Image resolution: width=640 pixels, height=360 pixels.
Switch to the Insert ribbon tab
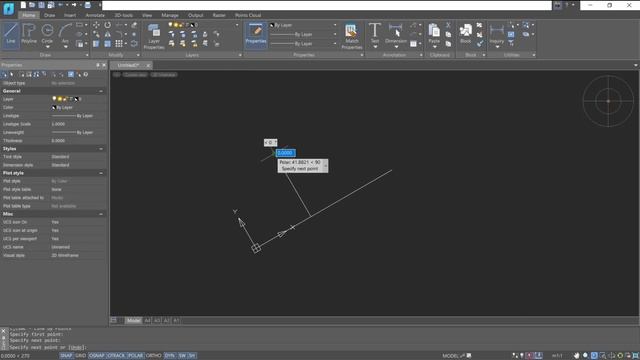click(x=70, y=15)
